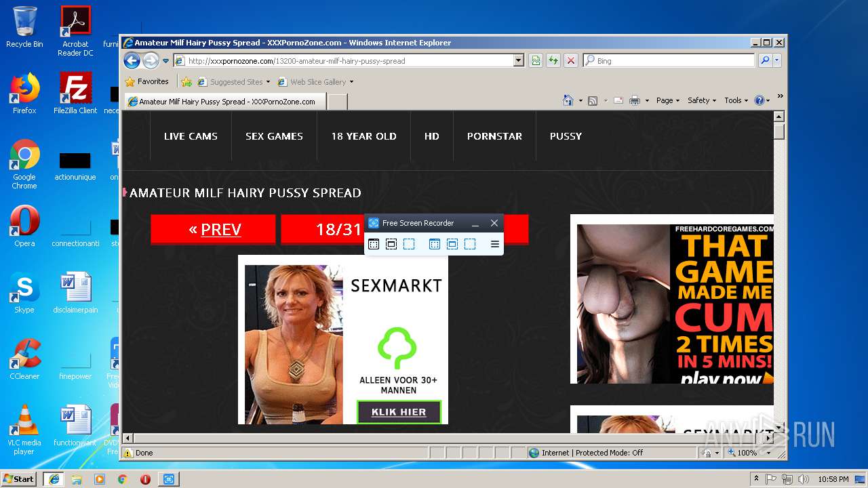The width and height of the screenshot is (868, 488).
Task: Open Windows Media Player from taskbar
Action: (100, 479)
